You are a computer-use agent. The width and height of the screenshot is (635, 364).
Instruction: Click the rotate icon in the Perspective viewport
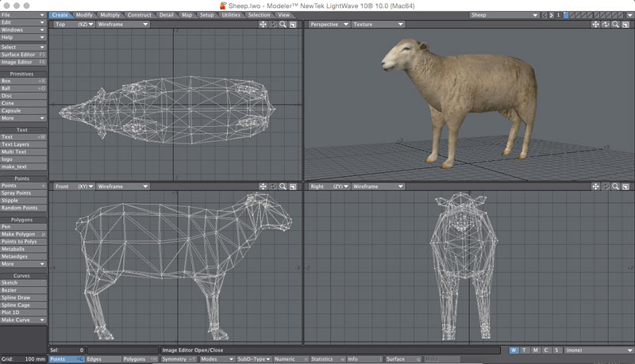(x=606, y=25)
